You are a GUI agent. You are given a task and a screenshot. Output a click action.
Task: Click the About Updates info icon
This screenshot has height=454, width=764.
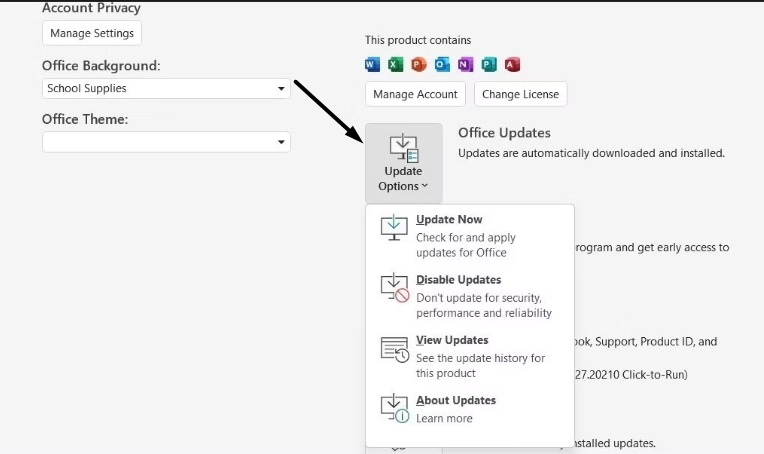pos(395,409)
